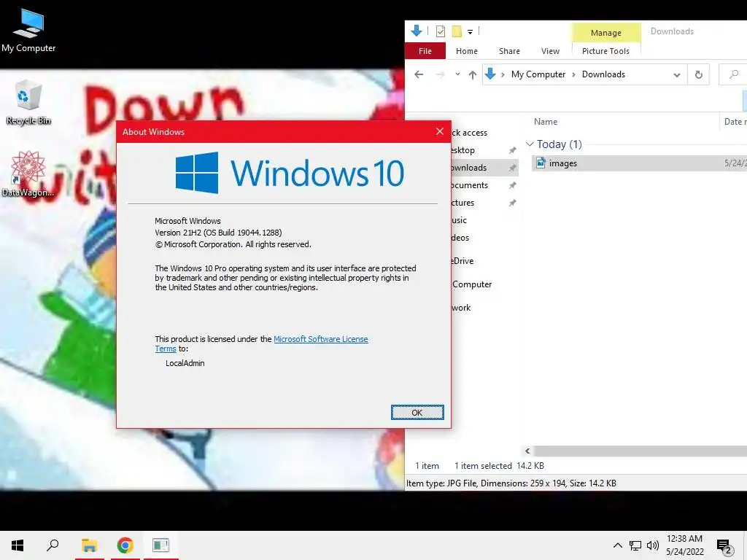Screen dimensions: 747x560
Task: Select OneDrive in navigation pane
Action: pyautogui.click(x=462, y=261)
